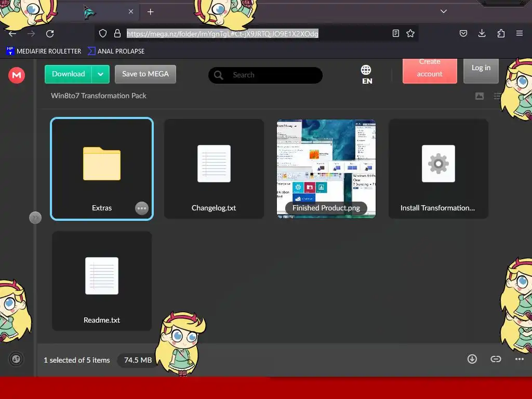
Task: Click the 1 selected of 5 items text
Action: [77, 360]
